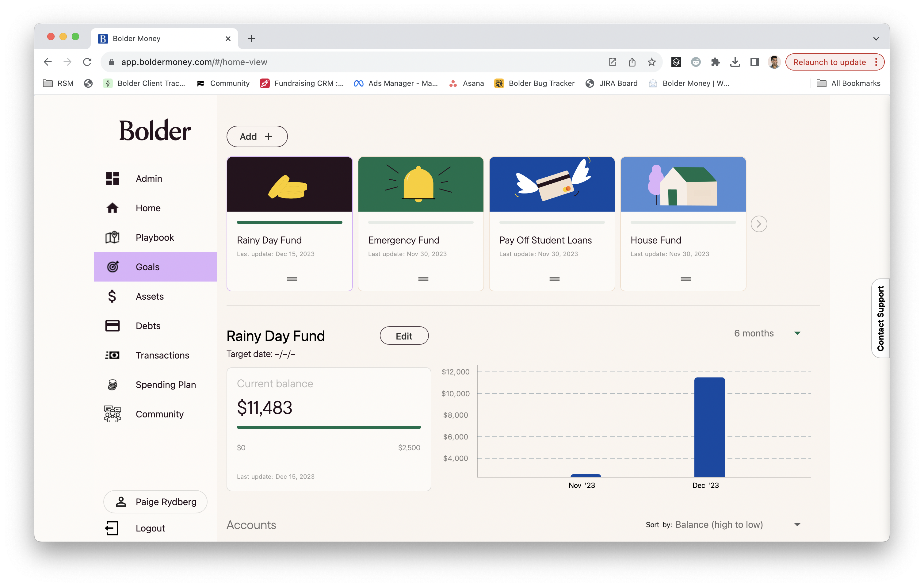Open Bolder Client Tracker bookmark
The width and height of the screenshot is (924, 587).
(x=144, y=83)
